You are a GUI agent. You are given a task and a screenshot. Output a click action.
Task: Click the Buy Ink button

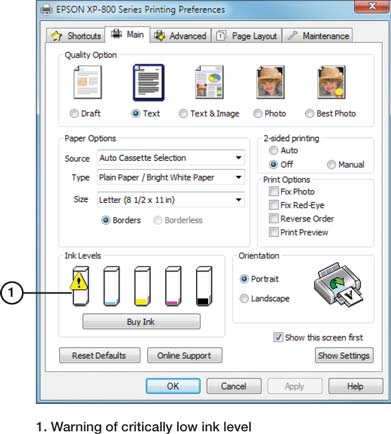[141, 322]
